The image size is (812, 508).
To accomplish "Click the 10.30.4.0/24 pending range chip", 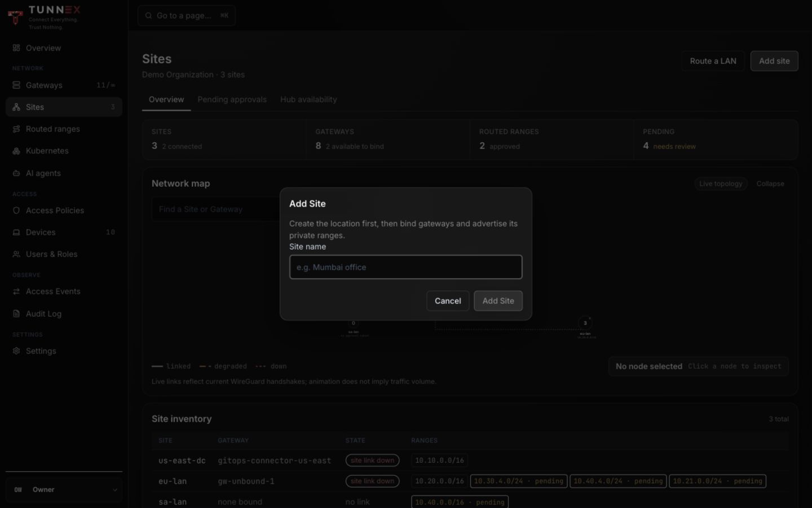I will (519, 481).
